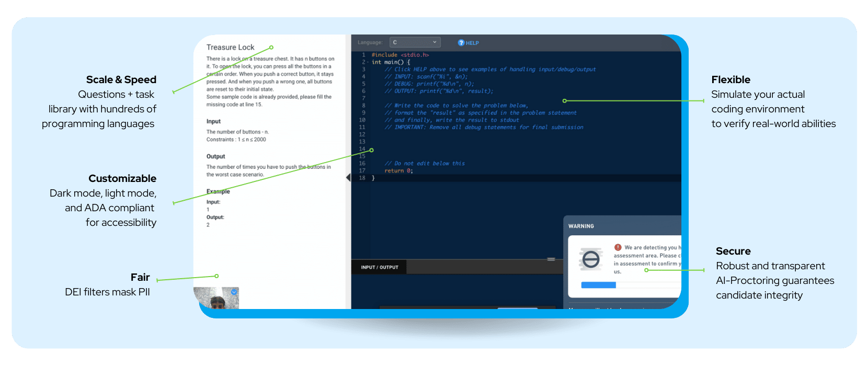This screenshot has width=868, height=366.
Task: Click the "Output" section heading
Action: 215,156
